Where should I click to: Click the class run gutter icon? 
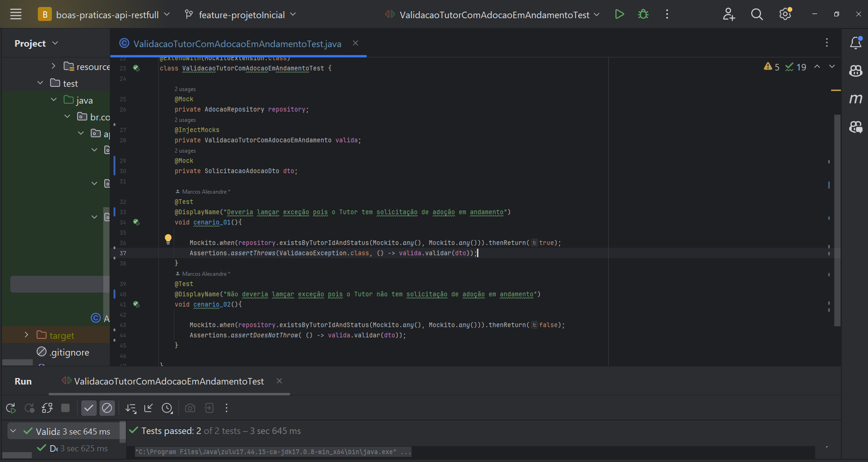[x=136, y=68]
